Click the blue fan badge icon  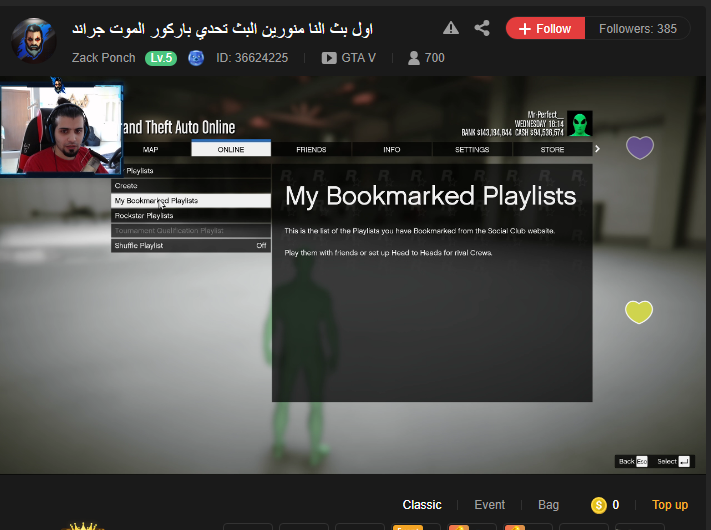pyautogui.click(x=196, y=58)
